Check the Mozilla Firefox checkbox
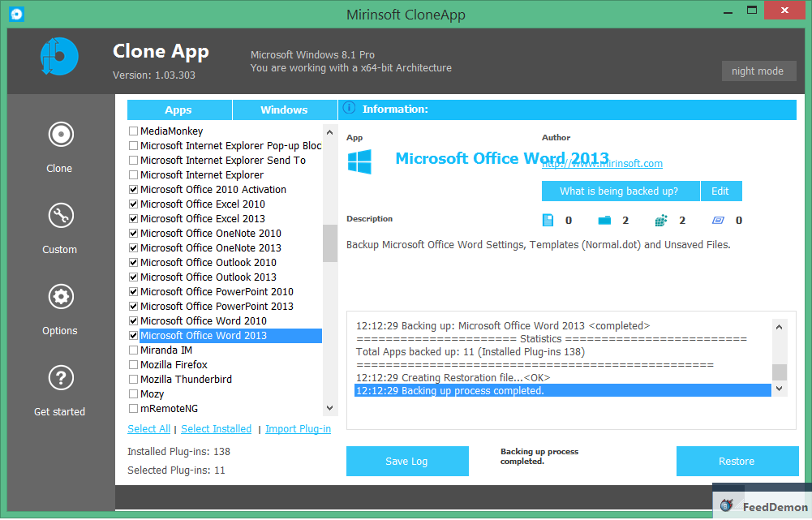 tap(134, 364)
